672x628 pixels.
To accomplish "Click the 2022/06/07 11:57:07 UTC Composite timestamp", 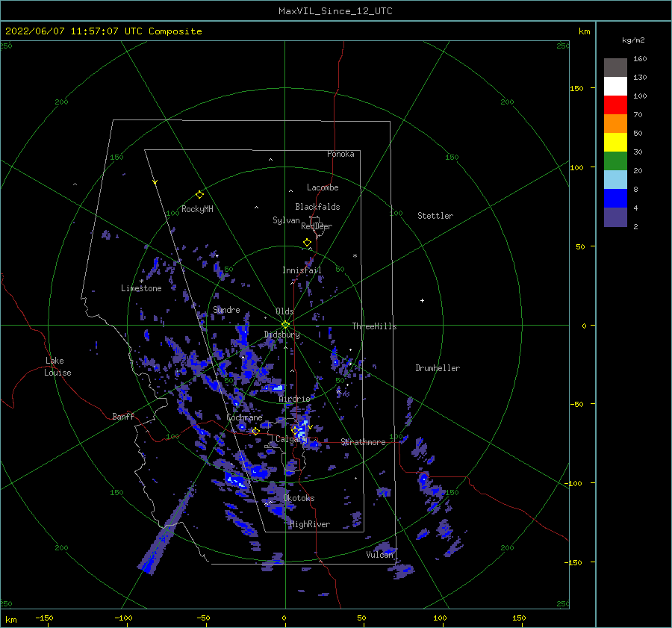I will coord(104,31).
